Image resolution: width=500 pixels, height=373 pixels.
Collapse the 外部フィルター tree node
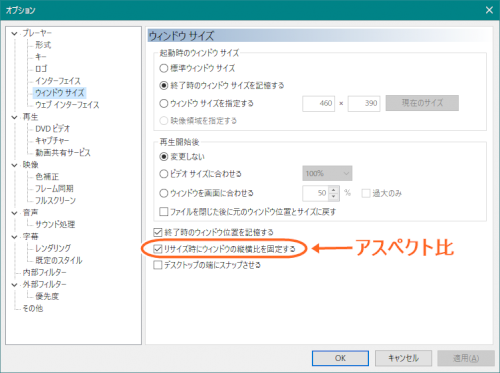pos(14,285)
